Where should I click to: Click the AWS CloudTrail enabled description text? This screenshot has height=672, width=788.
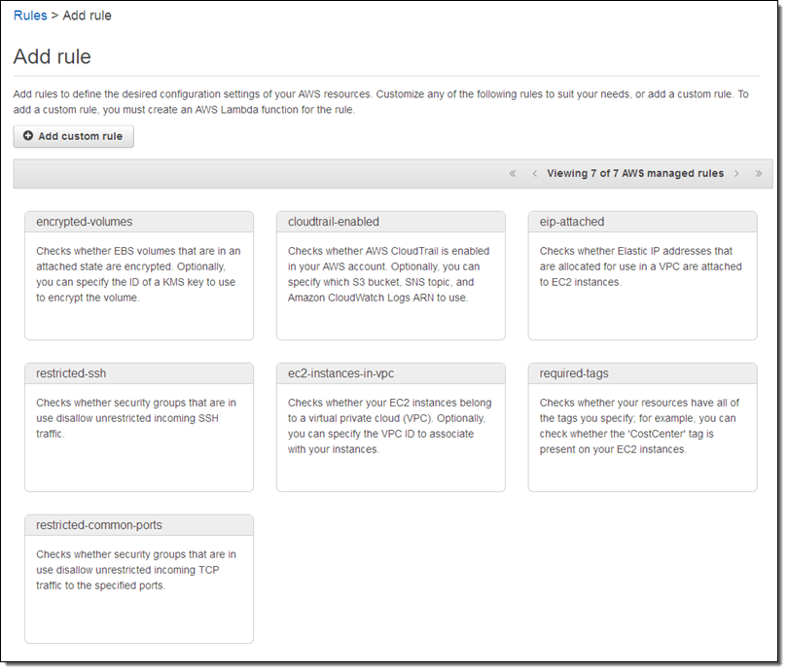(x=389, y=274)
